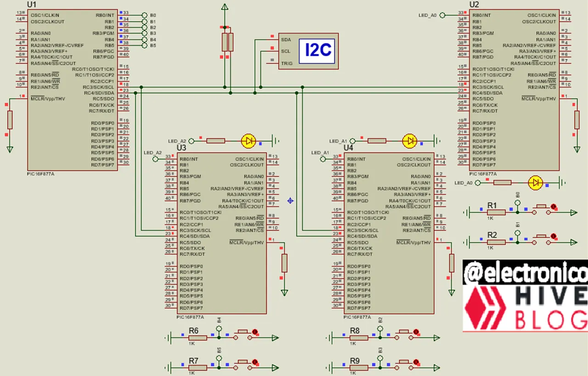
Task: Select the yellow LED_A2 diode symbol
Action: click(248, 141)
